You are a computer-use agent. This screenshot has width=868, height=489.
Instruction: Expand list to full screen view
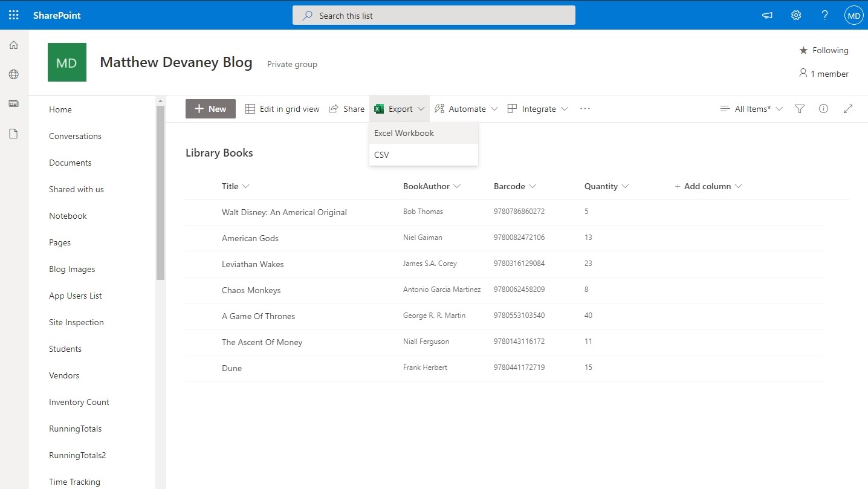tap(847, 109)
